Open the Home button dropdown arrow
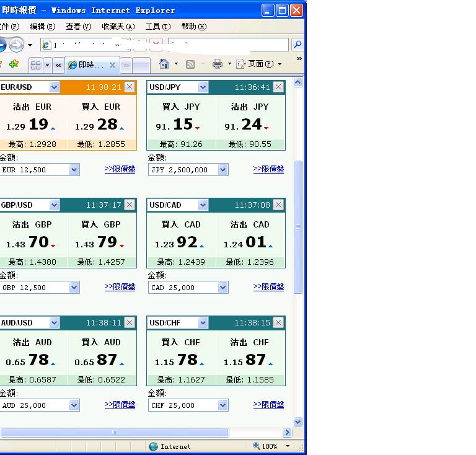The width and height of the screenshot is (476, 455). click(x=176, y=64)
